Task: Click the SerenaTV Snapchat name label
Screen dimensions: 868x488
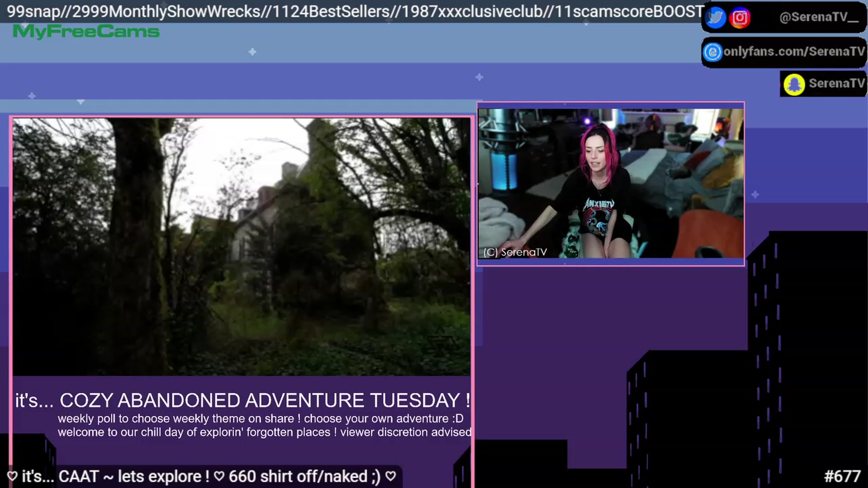Action: (x=836, y=83)
